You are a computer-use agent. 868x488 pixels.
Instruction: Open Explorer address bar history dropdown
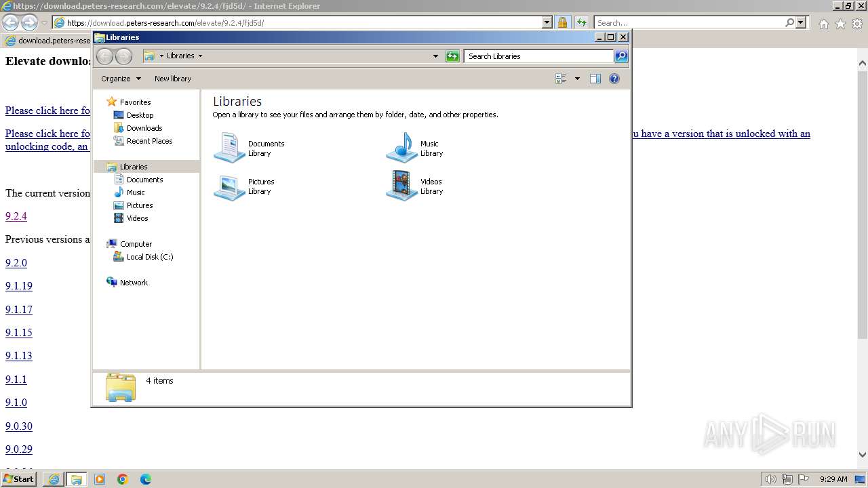click(435, 56)
